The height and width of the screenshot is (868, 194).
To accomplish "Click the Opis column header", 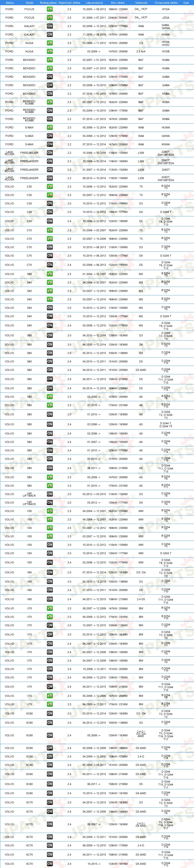I will (x=186, y=3).
